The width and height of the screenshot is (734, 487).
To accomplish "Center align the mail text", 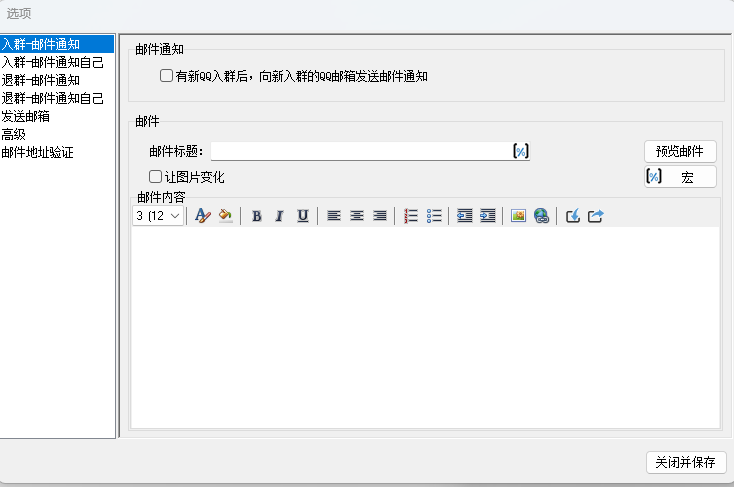I will point(357,216).
